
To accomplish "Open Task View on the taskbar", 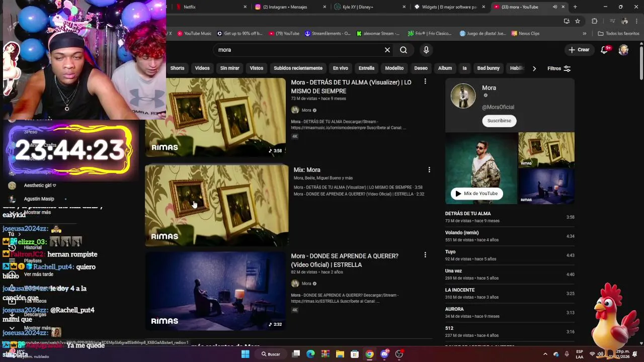I will [x=296, y=354].
